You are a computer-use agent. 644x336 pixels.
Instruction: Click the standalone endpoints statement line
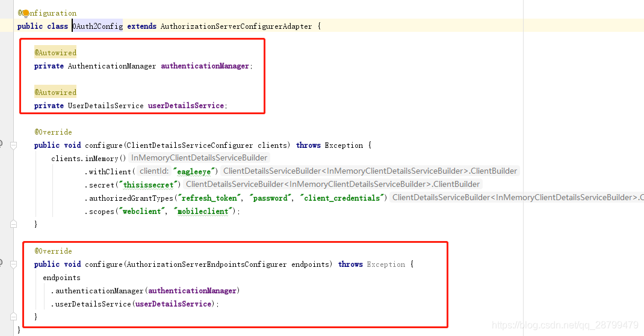coord(61,278)
